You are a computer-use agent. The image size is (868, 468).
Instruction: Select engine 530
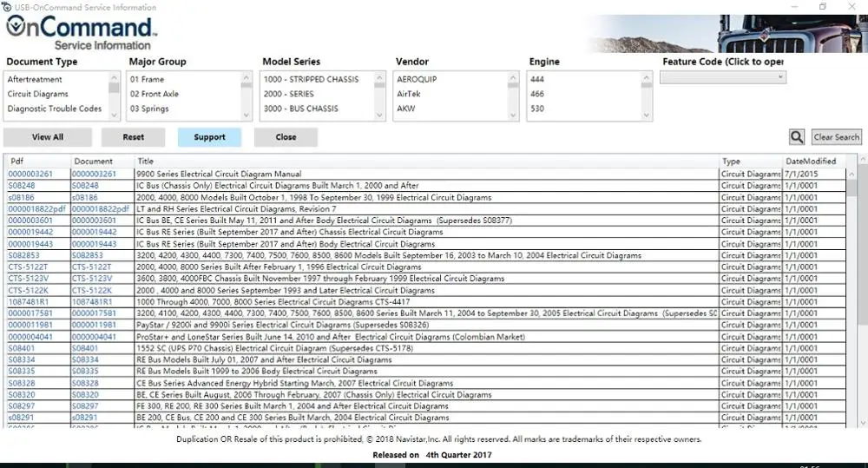pos(537,109)
